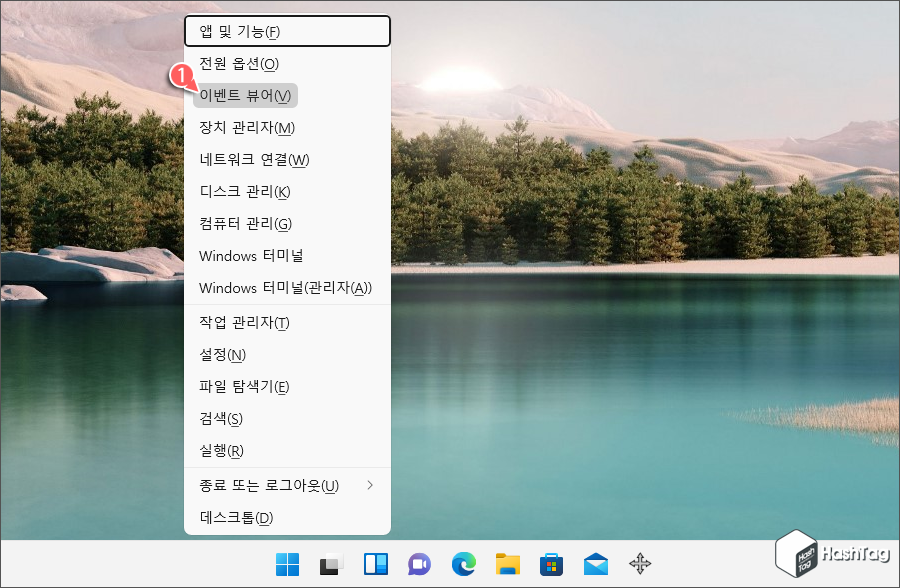
Task: Launch Microsoft Teams Chat from taskbar
Action: click(x=420, y=564)
